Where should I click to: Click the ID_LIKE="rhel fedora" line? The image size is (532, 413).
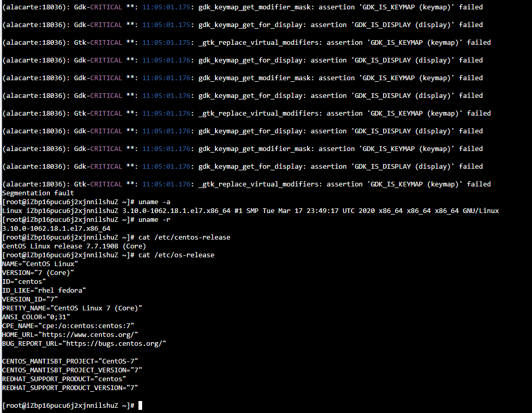coord(44,291)
